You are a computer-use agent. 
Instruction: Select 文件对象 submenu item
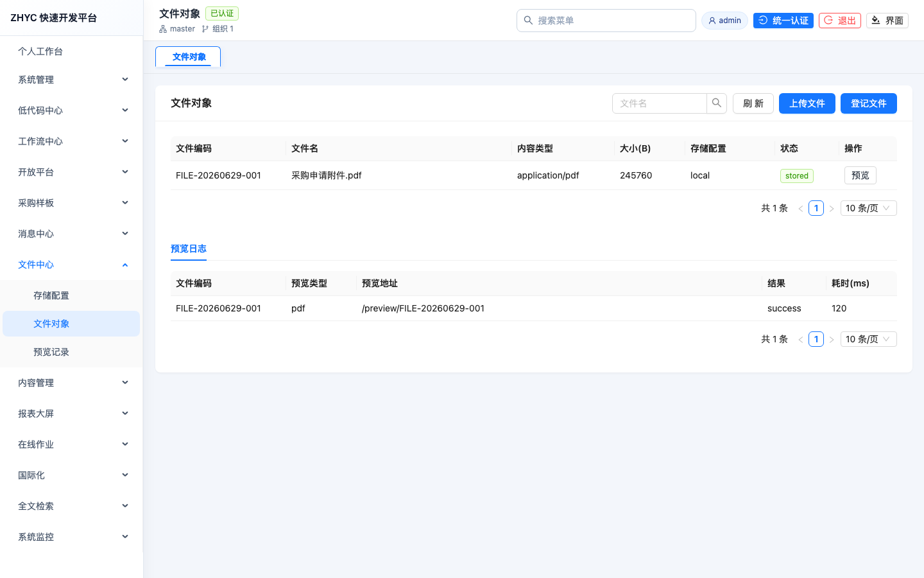point(71,324)
